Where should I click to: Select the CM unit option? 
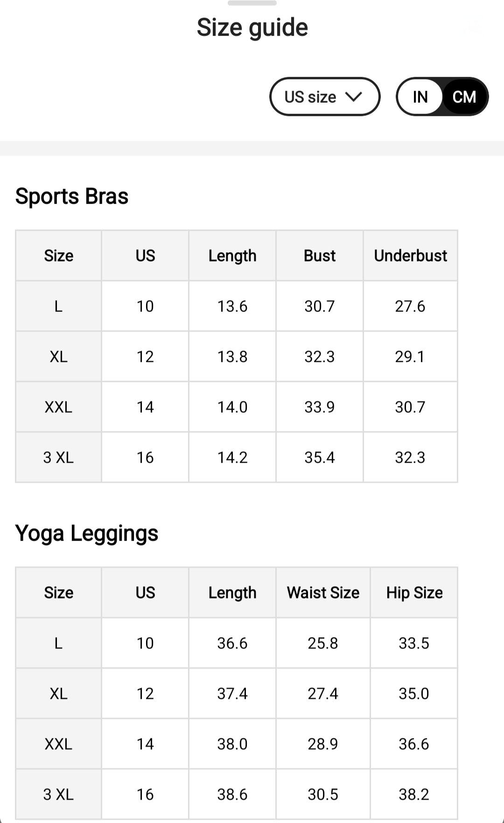(464, 97)
